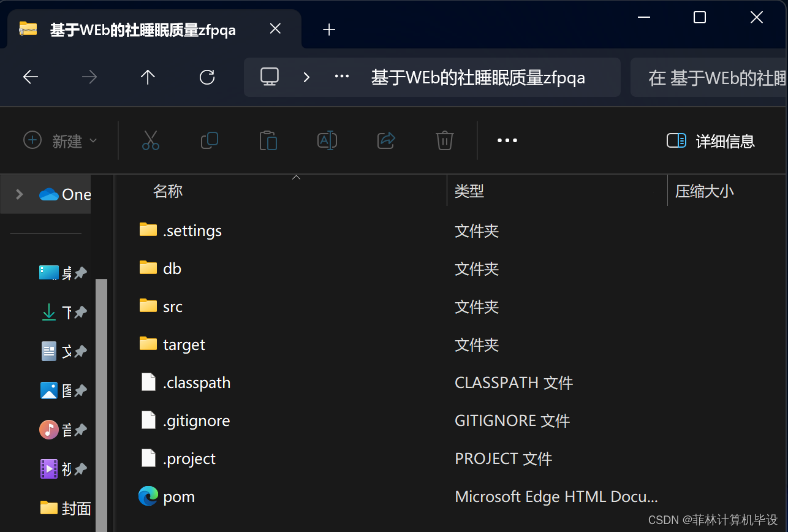Click the Delete icon on the toolbar

pos(444,140)
